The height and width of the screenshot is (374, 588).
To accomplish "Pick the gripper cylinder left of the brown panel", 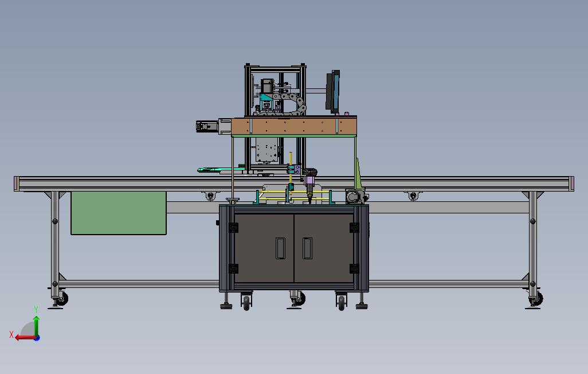I will pos(207,127).
